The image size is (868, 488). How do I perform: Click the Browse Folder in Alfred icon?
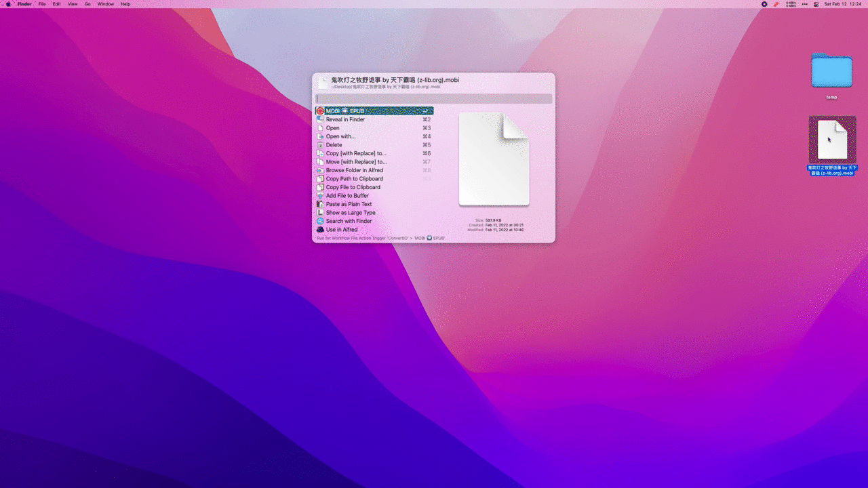(x=320, y=170)
